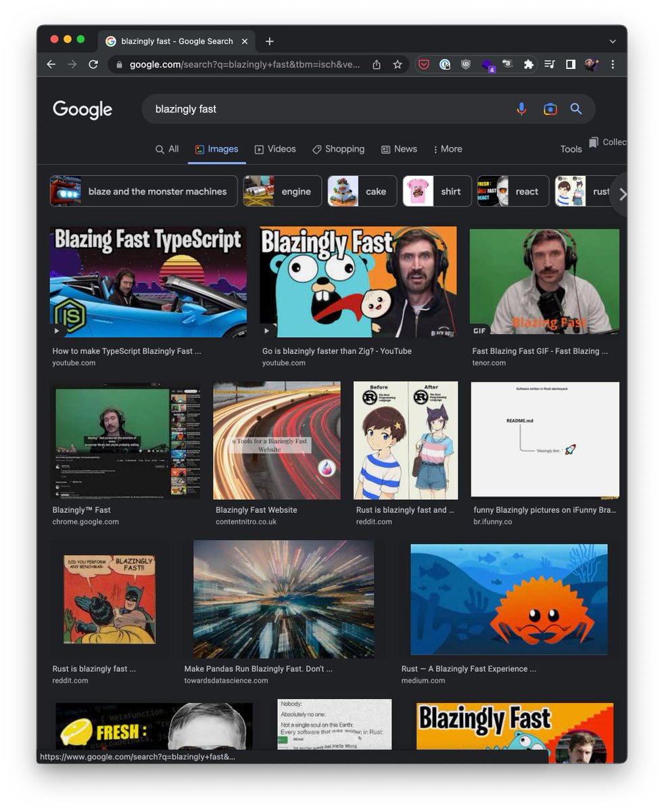
Task: Reload the Google search page
Action: coord(93,64)
